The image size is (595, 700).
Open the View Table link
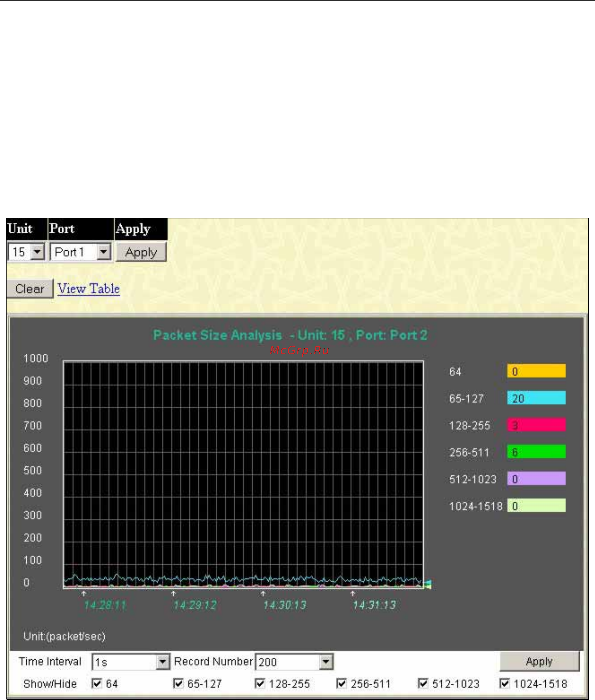89,289
